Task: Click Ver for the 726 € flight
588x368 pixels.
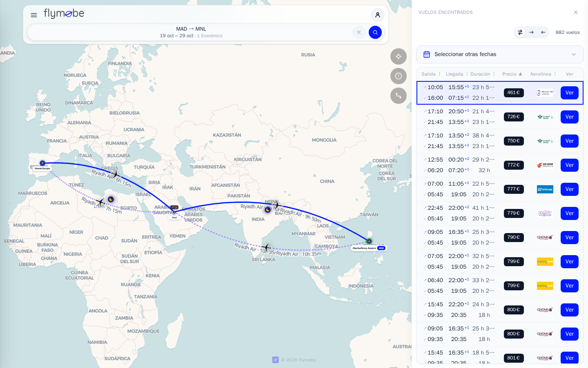Action: pos(570,117)
